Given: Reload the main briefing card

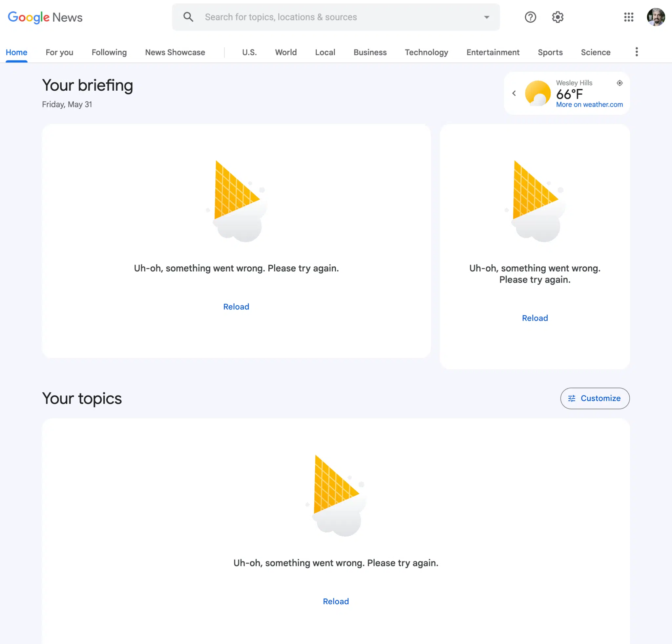Looking at the screenshot, I should 236,307.
